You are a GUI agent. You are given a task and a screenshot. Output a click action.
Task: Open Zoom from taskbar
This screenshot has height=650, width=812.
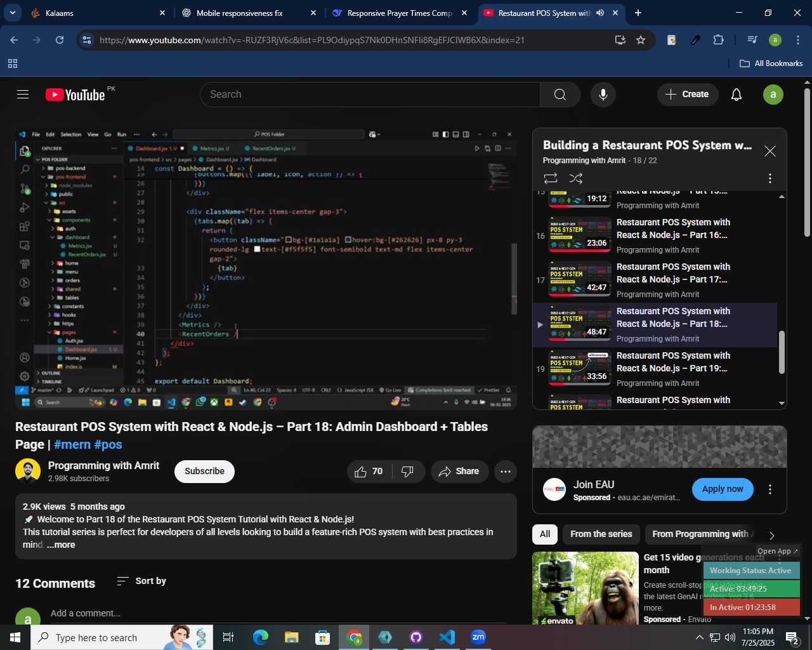[x=478, y=637]
